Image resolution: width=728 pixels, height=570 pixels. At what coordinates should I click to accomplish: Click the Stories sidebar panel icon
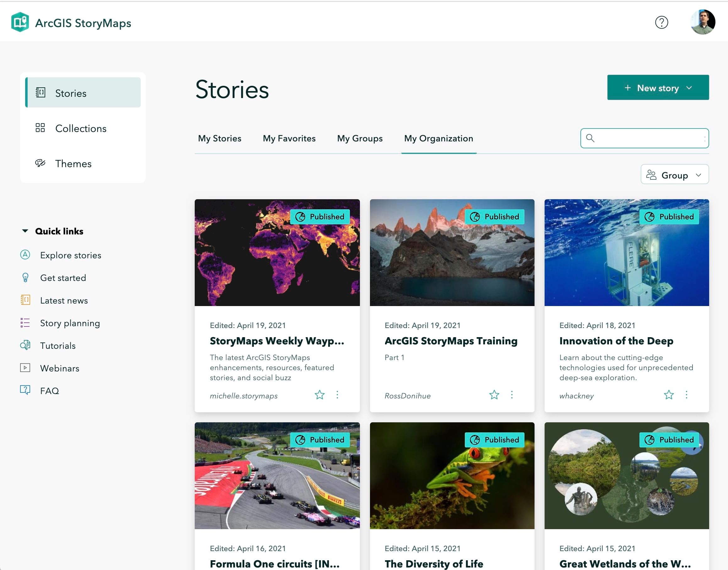click(40, 92)
